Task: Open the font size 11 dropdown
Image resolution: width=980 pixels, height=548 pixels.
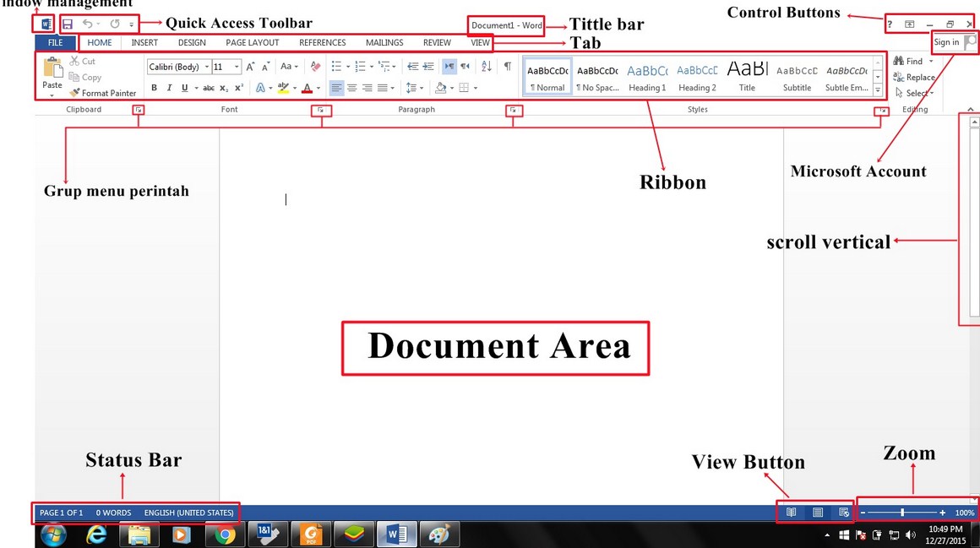Action: [x=237, y=67]
